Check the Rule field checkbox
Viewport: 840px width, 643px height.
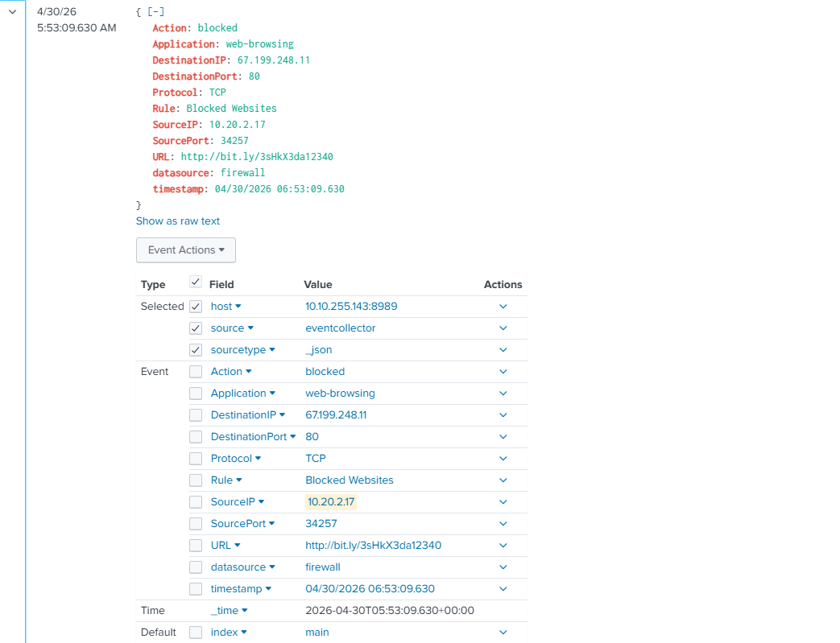[x=196, y=480]
